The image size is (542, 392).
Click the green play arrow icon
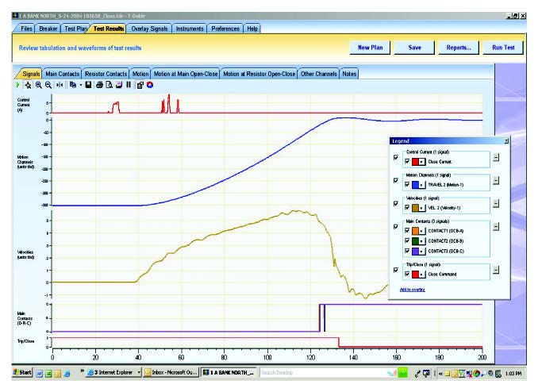pyautogui.click(x=18, y=85)
